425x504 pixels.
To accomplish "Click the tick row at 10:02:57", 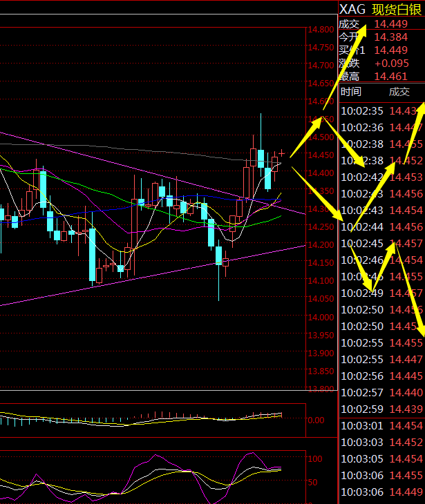I will coord(382,392).
